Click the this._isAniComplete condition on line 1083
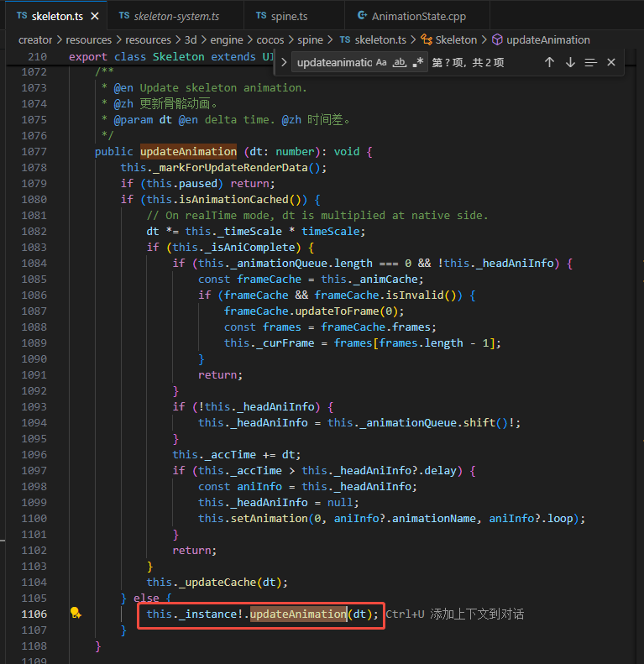The width and height of the screenshot is (644, 664). pyautogui.click(x=234, y=248)
